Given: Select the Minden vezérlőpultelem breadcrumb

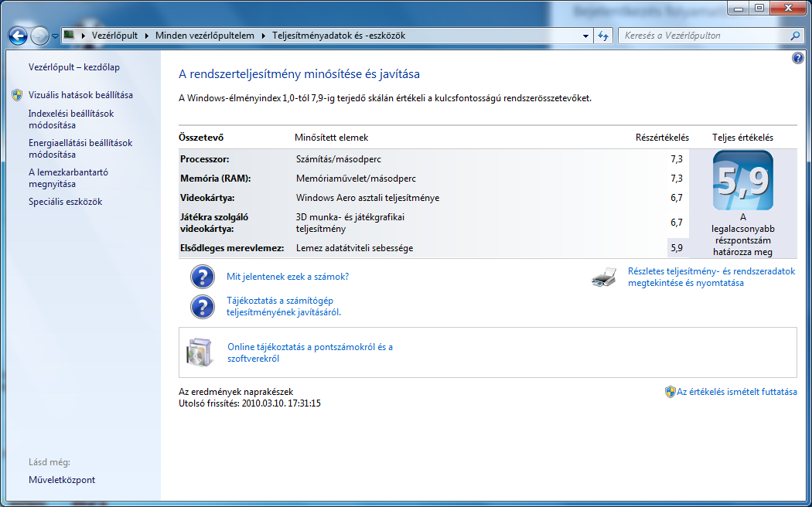Looking at the screenshot, I should (x=205, y=36).
